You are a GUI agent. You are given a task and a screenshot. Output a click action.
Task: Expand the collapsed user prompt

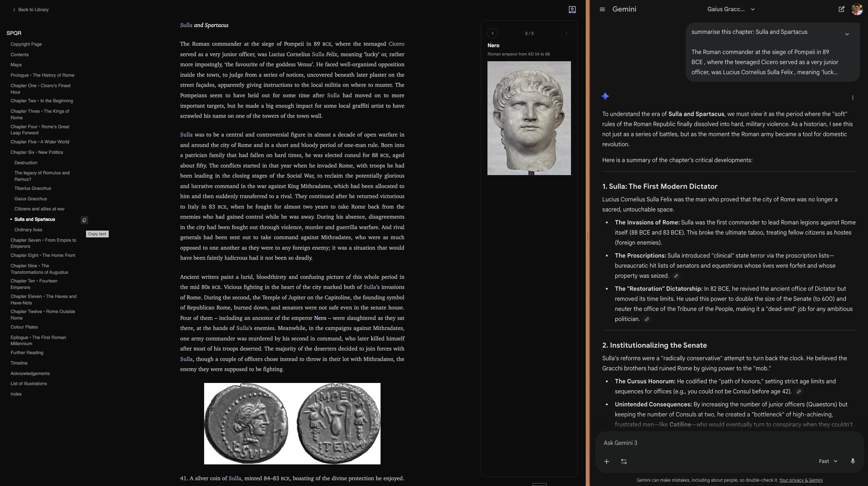847,34
